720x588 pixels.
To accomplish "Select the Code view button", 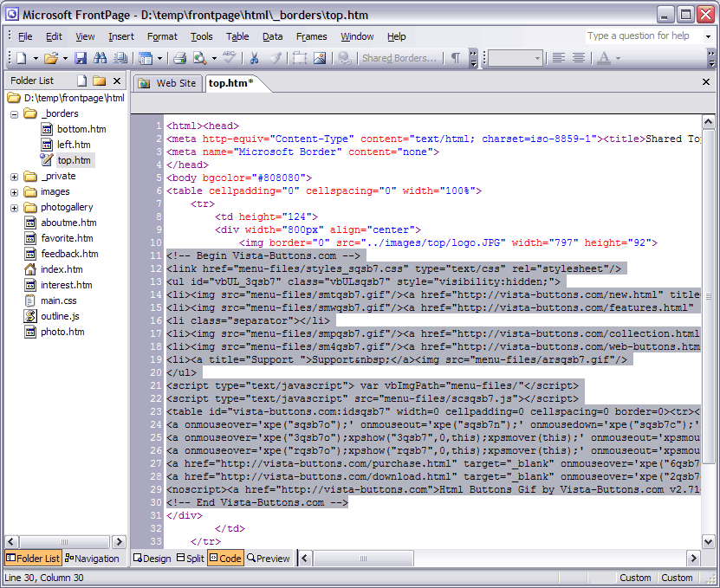I will [225, 559].
